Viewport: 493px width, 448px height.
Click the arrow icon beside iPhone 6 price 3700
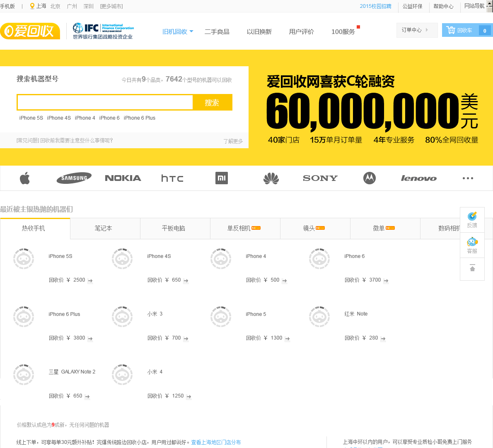[386, 281]
